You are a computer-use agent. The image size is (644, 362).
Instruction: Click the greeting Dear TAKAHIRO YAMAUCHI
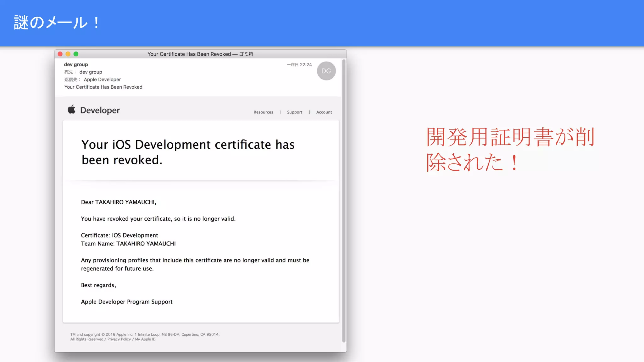119,202
